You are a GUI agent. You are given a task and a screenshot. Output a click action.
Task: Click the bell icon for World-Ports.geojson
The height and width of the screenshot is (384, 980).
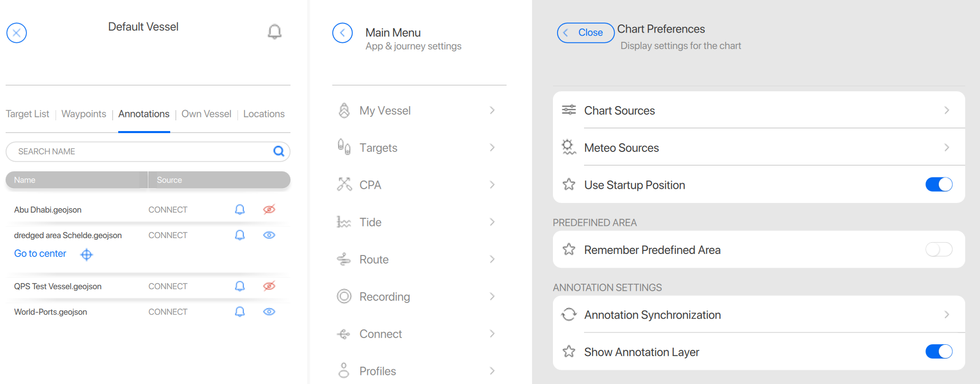[240, 312]
